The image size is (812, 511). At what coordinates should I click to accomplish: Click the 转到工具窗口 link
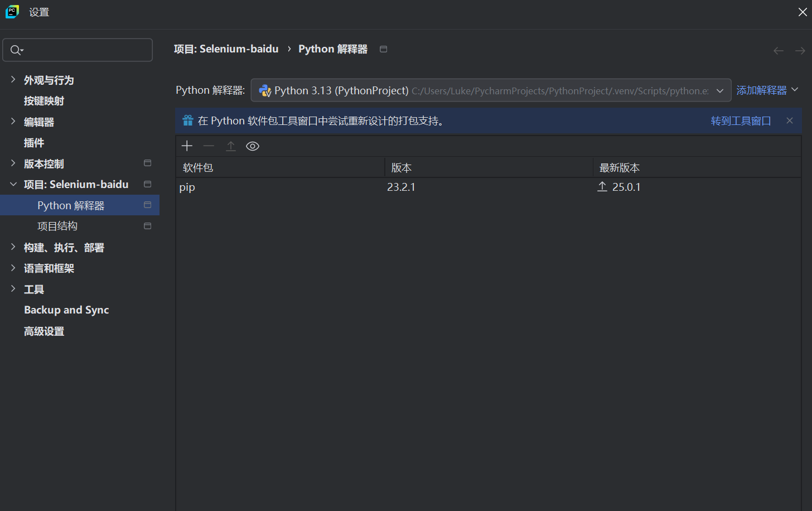click(741, 120)
